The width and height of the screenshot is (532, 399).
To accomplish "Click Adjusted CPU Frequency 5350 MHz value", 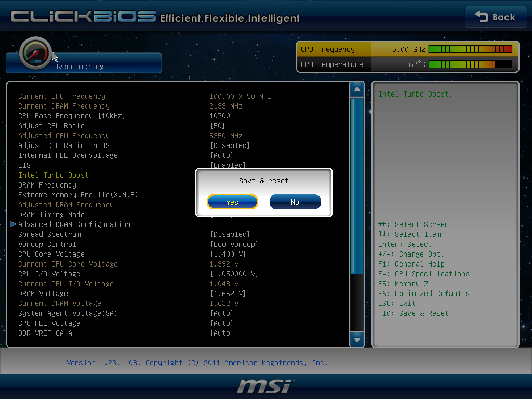I will pyautogui.click(x=226, y=136).
